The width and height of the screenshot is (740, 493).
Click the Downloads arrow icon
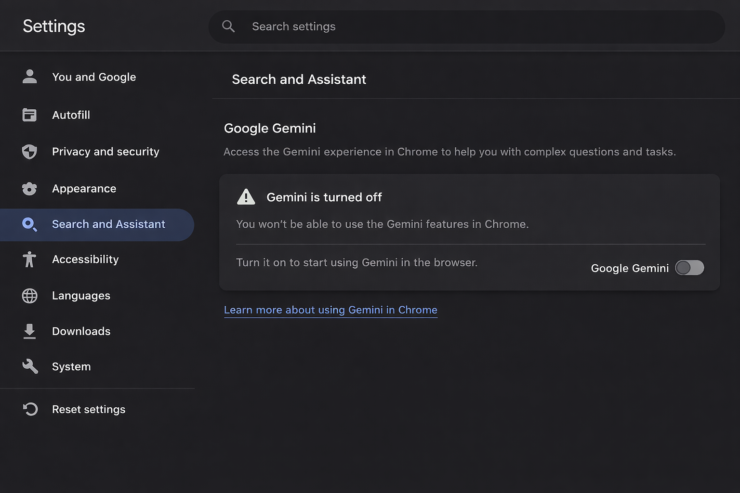pos(30,331)
